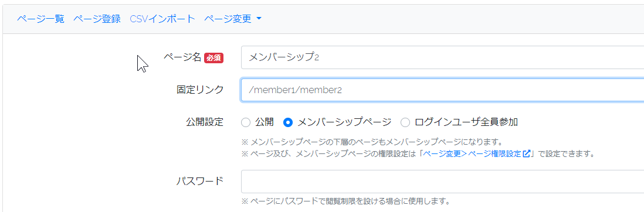Select the ログインユーザ全員参加 radio button
This screenshot has width=644, height=212.
point(405,122)
